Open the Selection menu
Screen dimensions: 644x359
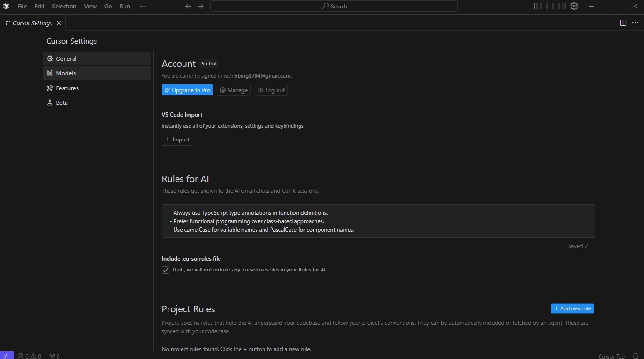click(64, 6)
